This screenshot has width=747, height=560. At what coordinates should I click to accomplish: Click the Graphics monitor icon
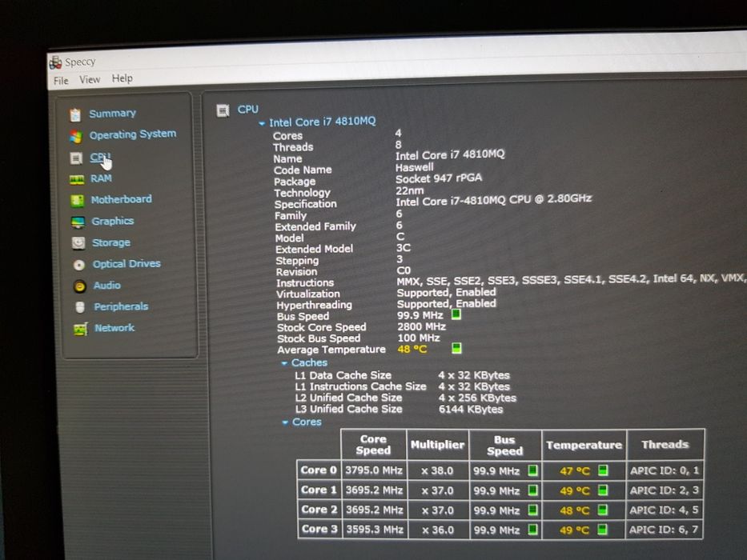(x=78, y=222)
